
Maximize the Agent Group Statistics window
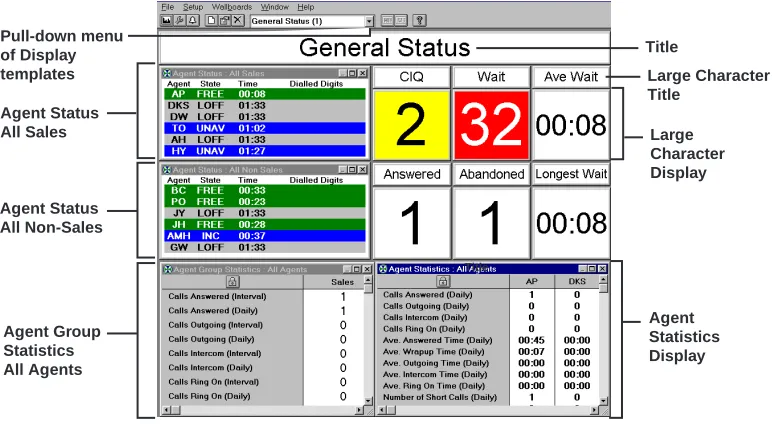pos(357,269)
